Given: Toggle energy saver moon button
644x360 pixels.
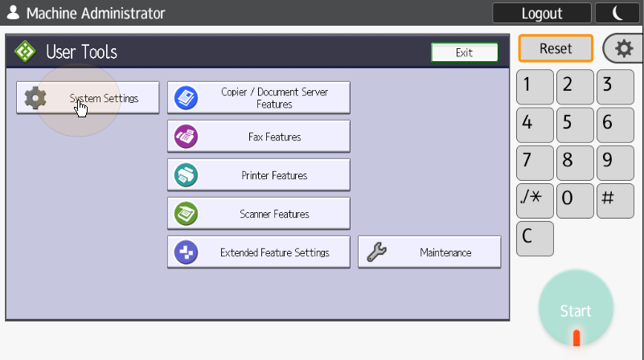Looking at the screenshot, I should coord(617,14).
